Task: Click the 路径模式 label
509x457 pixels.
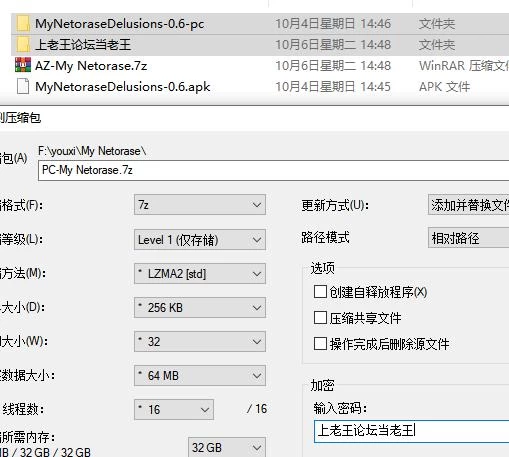Action: 325,238
